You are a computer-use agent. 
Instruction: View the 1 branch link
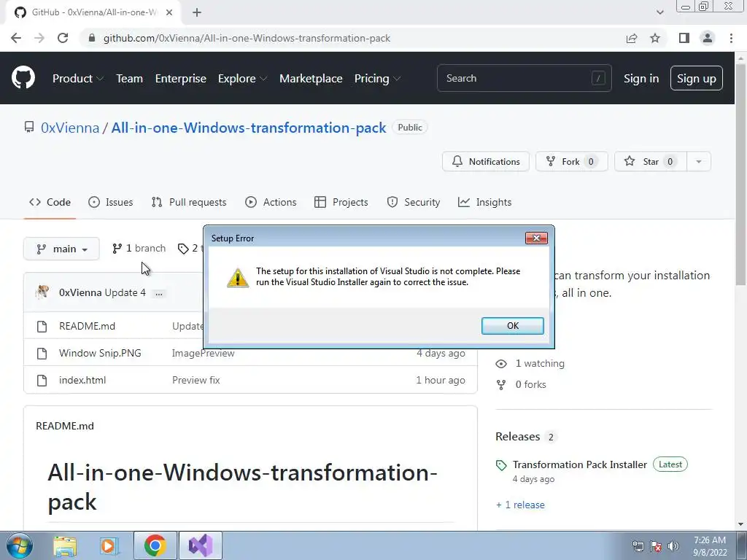click(x=139, y=248)
